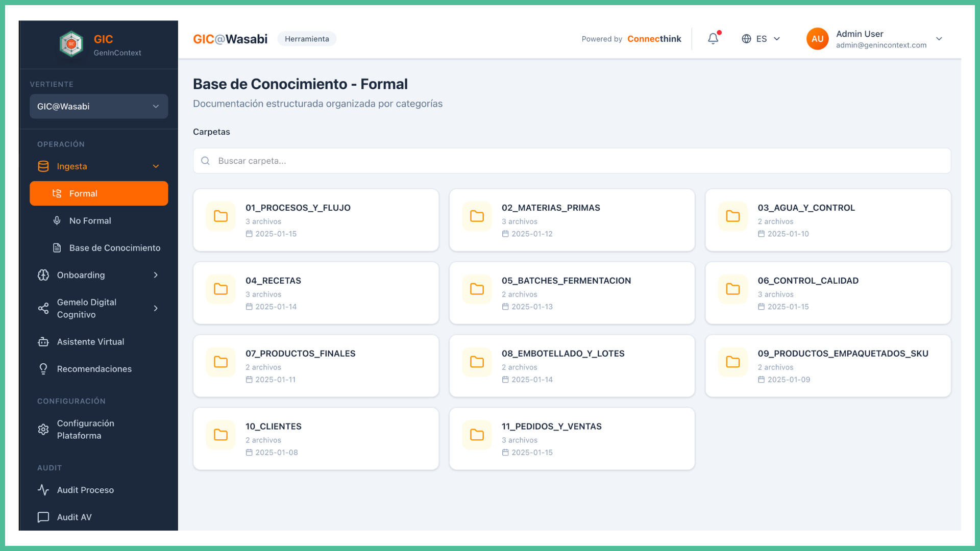Expand Gemelo Digital Cognitivo submenu
Screen dimensions: 980x551
pos(156,308)
